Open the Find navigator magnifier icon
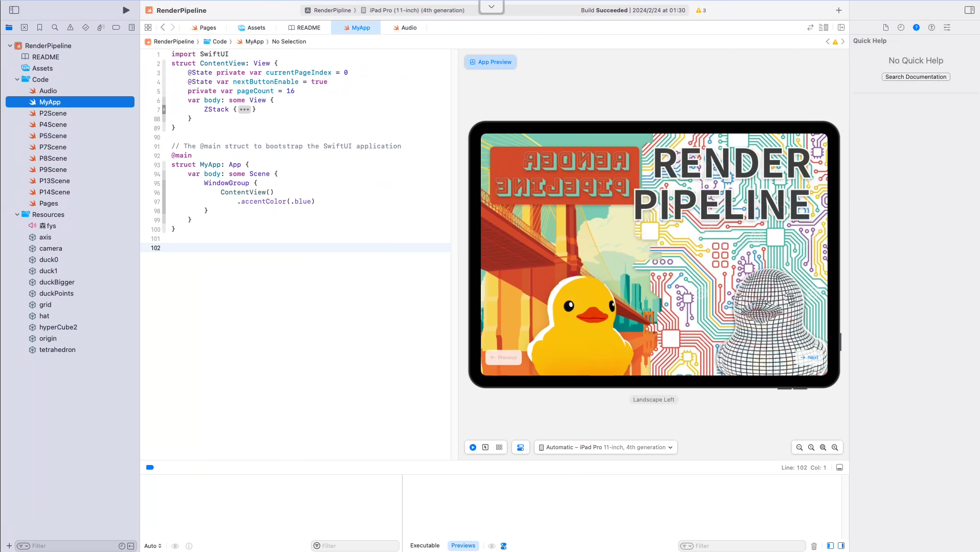The width and height of the screenshot is (980, 552). point(55,28)
